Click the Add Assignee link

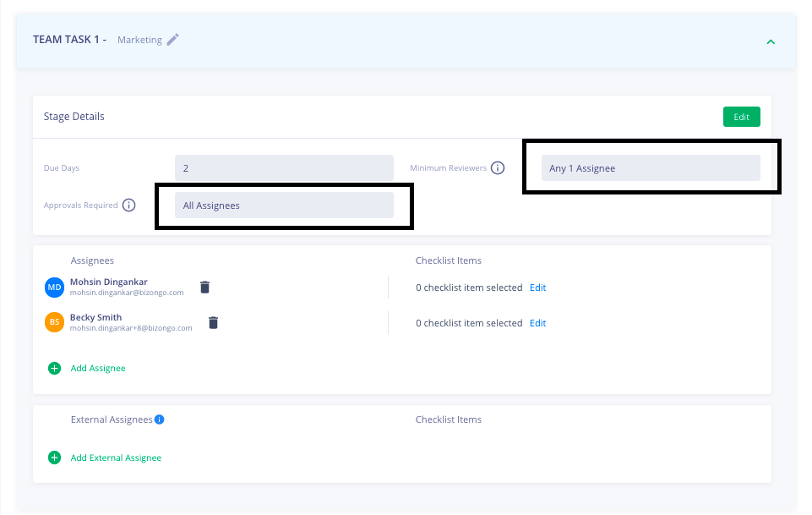pos(98,369)
